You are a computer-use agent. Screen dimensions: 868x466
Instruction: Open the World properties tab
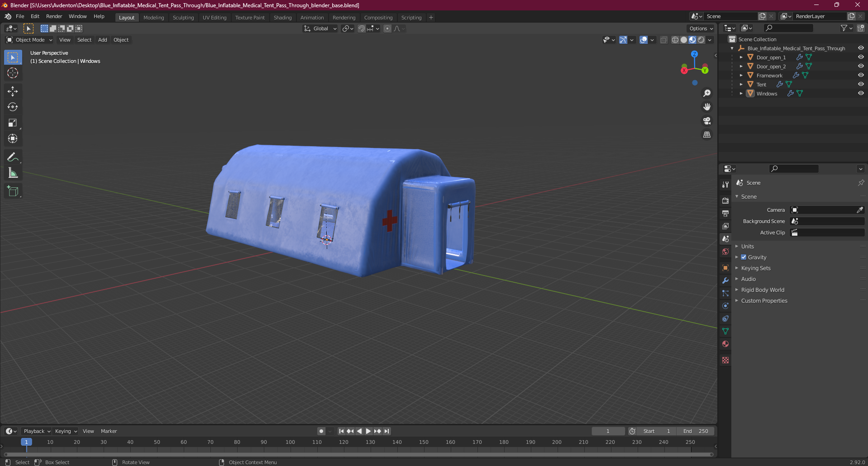click(x=725, y=252)
